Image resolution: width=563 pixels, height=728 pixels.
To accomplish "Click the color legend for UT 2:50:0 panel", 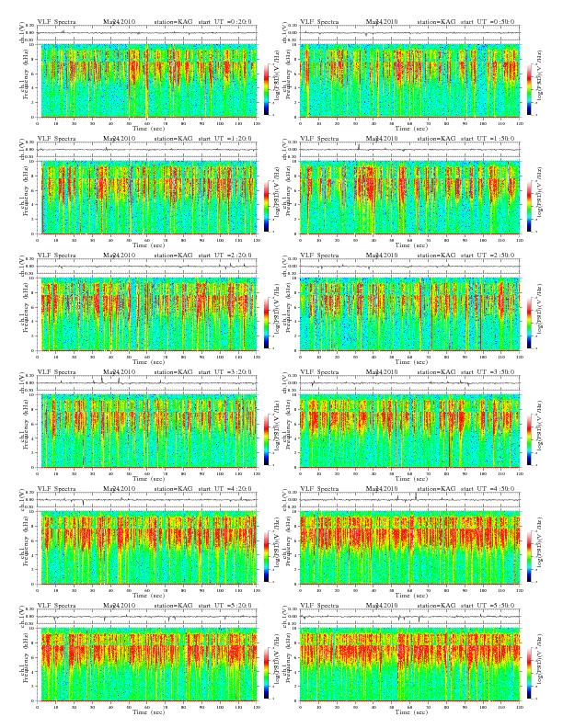I will (x=529, y=323).
